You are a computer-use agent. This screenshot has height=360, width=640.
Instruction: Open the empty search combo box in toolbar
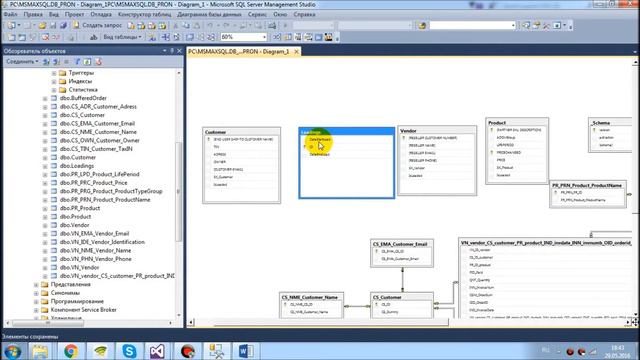click(x=472, y=25)
